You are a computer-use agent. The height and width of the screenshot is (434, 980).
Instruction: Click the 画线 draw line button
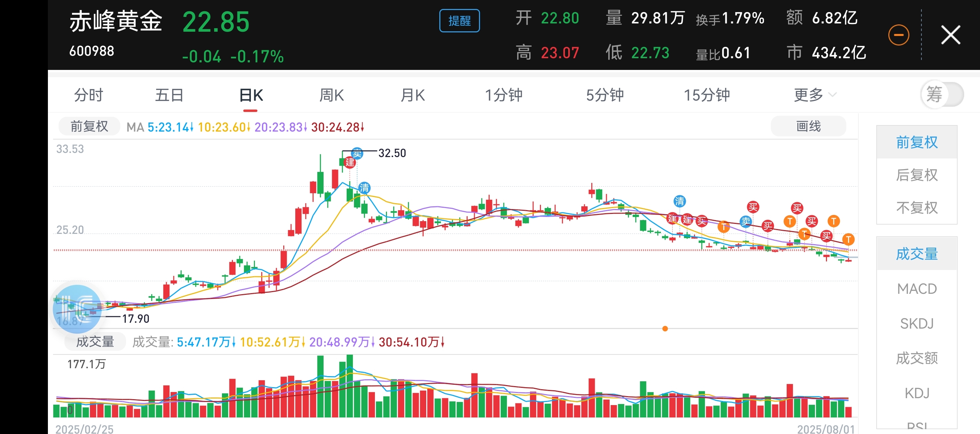point(808,126)
